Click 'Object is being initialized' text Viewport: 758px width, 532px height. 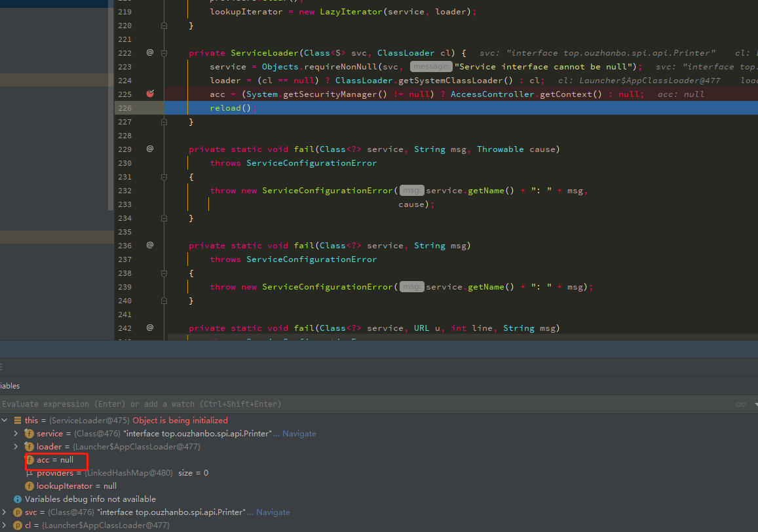180,420
